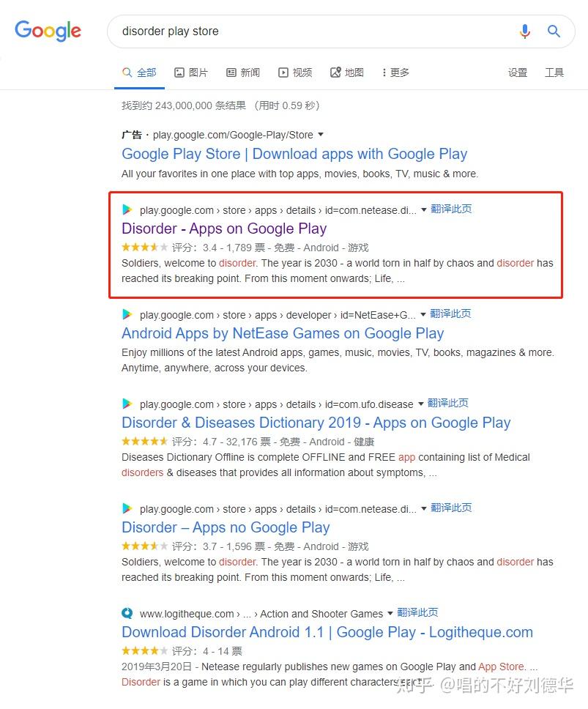Select the 地图 maps tab
This screenshot has width=588, height=709.
click(347, 73)
